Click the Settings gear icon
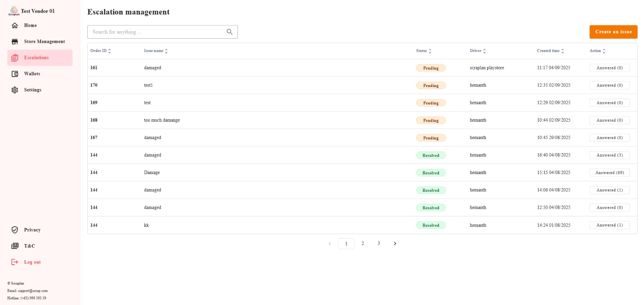This screenshot has height=305, width=644. [x=15, y=90]
